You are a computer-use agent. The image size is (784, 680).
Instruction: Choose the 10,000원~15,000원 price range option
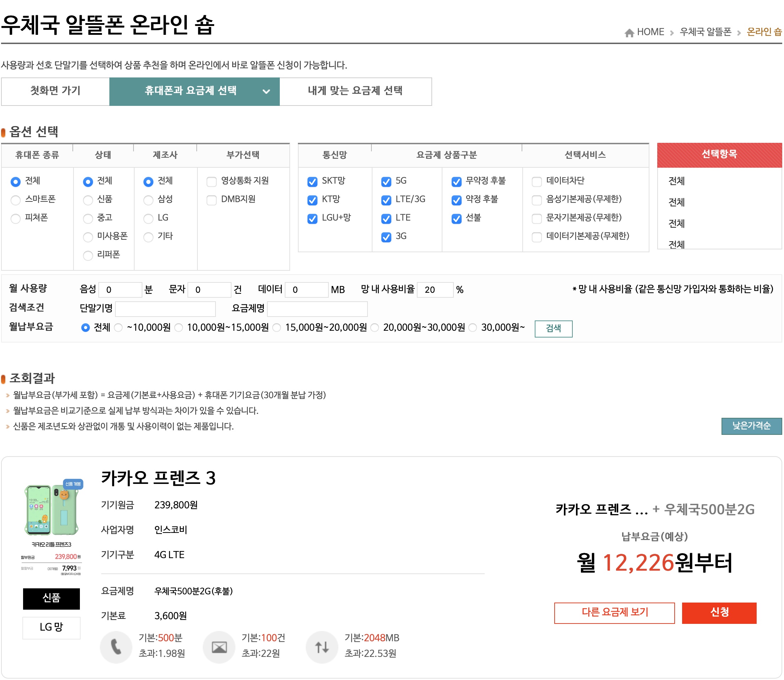(178, 328)
